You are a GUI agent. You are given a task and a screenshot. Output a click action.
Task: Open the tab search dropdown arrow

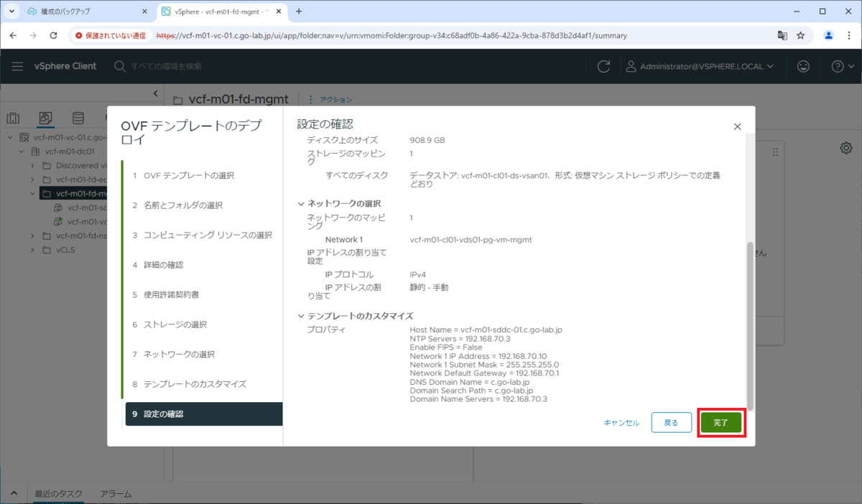point(11,11)
